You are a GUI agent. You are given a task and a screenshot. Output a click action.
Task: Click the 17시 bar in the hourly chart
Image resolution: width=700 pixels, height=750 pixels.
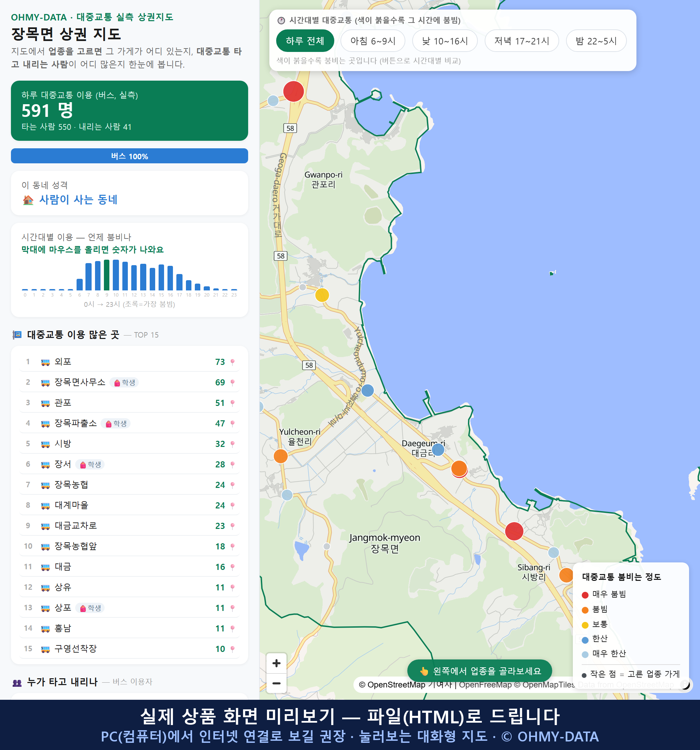[x=179, y=282]
